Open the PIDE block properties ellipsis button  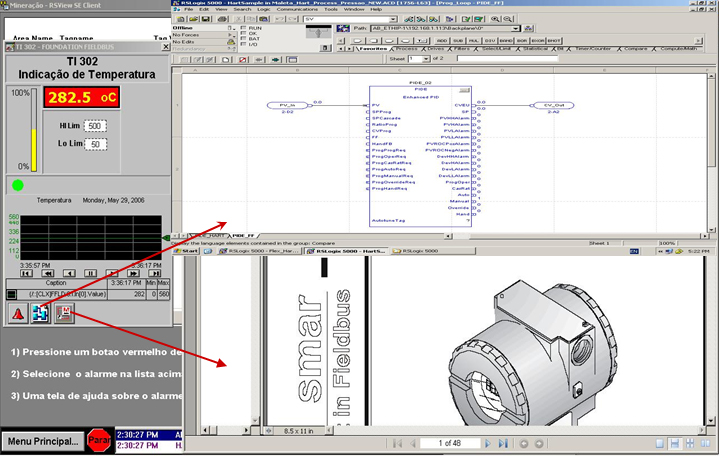click(465, 89)
